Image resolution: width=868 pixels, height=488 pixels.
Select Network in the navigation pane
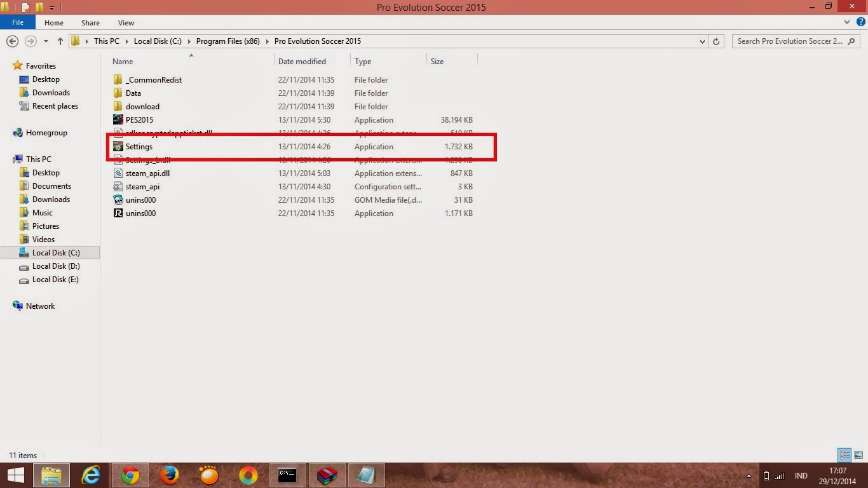point(40,306)
